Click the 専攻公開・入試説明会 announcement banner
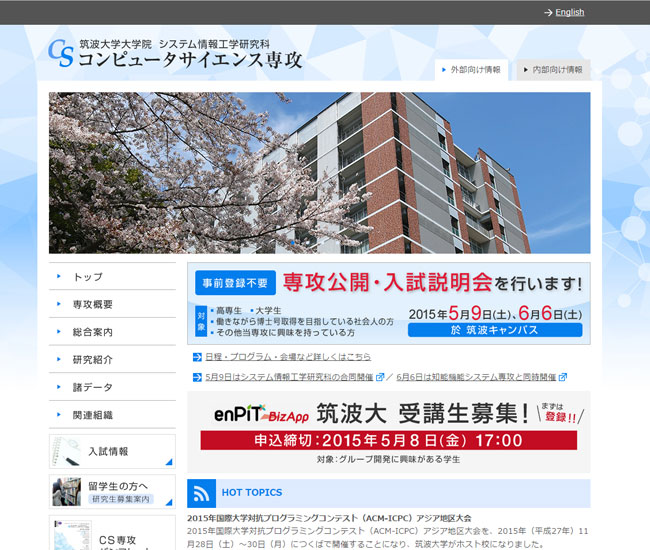 pos(389,303)
